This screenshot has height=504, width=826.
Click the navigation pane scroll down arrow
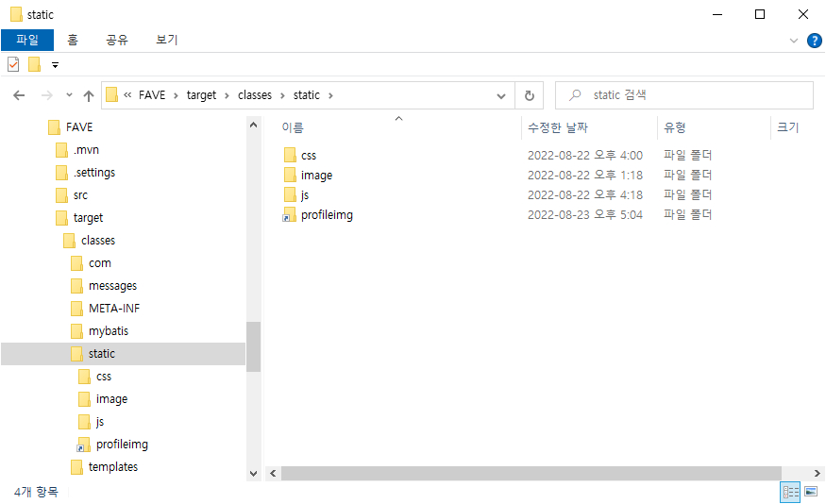(253, 474)
